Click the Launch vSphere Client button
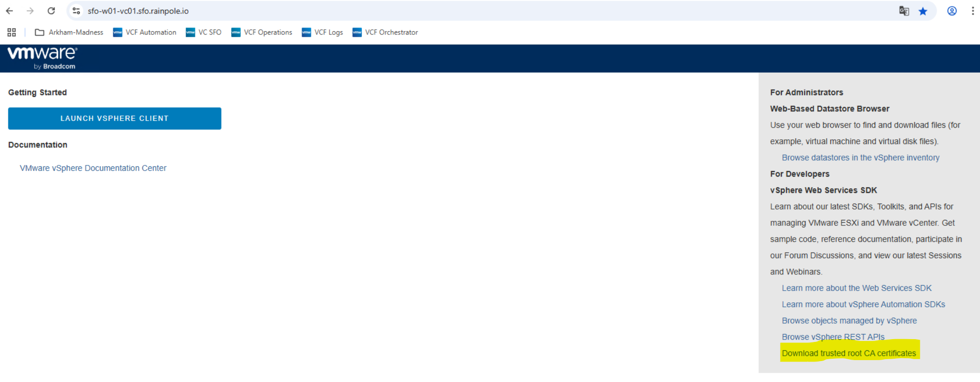 click(x=115, y=118)
